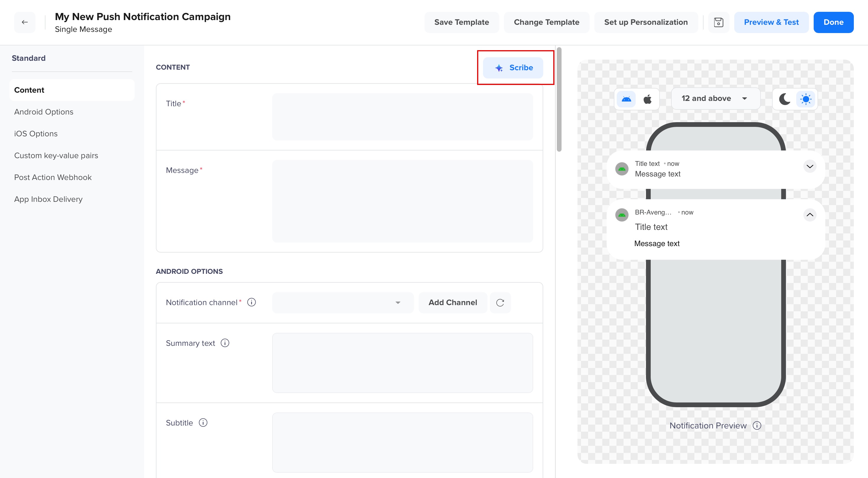Switch preview to Android platform icon
The height and width of the screenshot is (478, 868).
coord(626,99)
